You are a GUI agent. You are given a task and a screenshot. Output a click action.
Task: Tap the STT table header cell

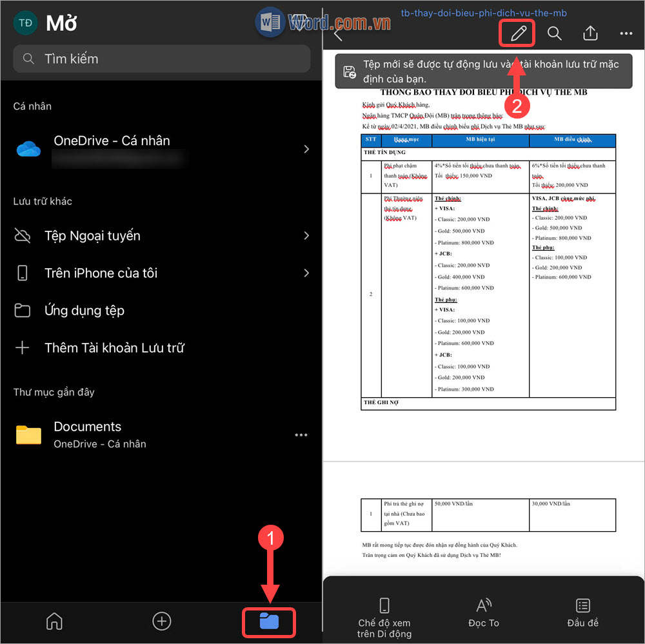pyautogui.click(x=371, y=141)
